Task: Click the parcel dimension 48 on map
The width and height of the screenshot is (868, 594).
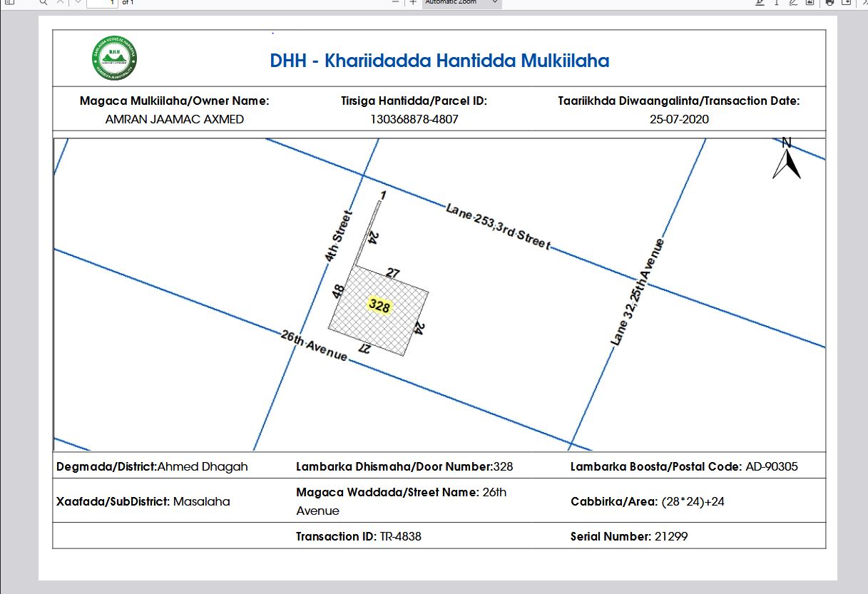Action: pyautogui.click(x=338, y=291)
